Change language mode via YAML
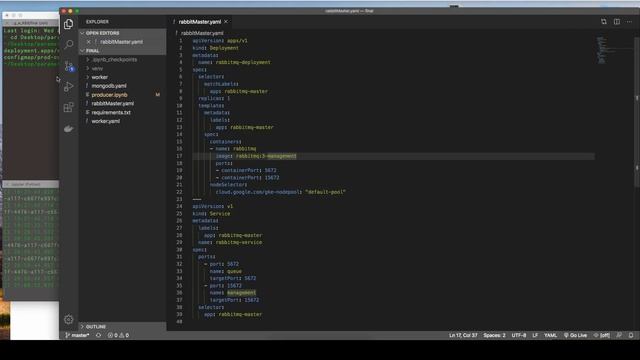 pyautogui.click(x=550, y=335)
